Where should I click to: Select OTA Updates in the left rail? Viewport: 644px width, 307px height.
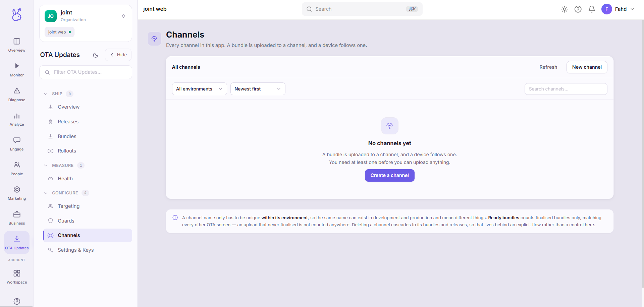17,243
